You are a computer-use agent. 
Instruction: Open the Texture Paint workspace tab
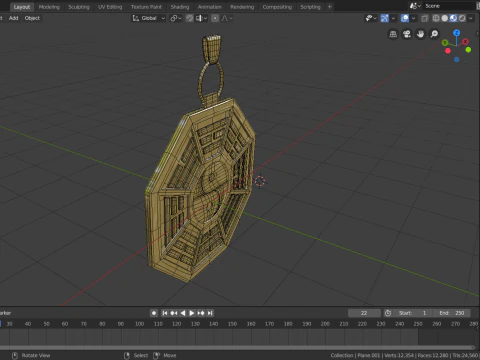(146, 7)
